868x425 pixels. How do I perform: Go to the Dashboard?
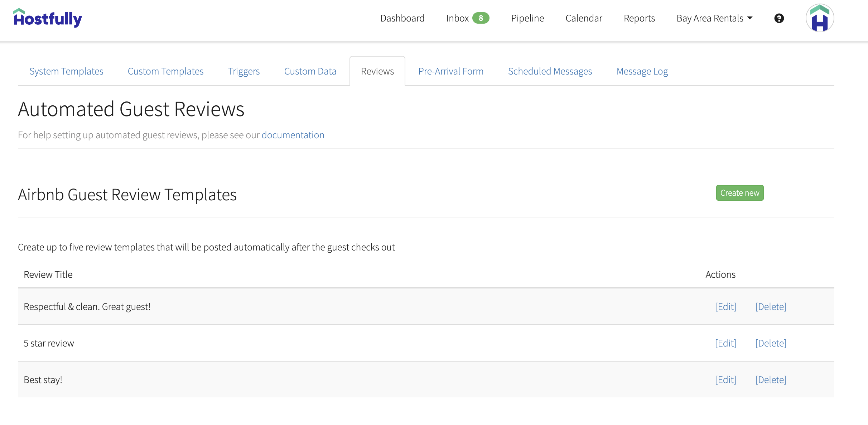402,18
